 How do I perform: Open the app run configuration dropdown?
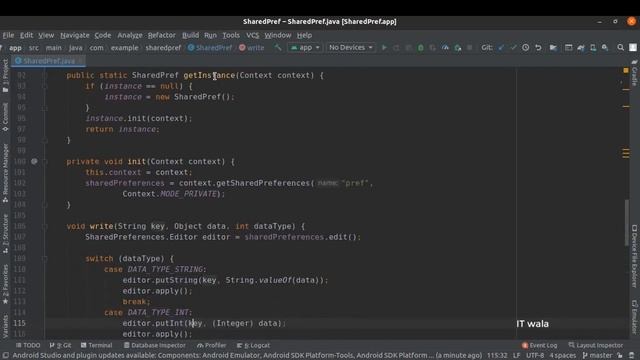[305, 48]
